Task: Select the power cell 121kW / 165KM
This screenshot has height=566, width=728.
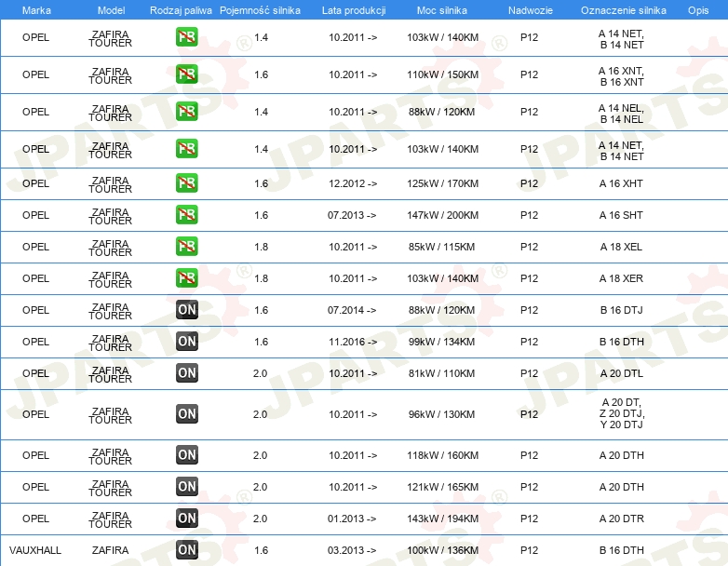Action: coord(442,487)
